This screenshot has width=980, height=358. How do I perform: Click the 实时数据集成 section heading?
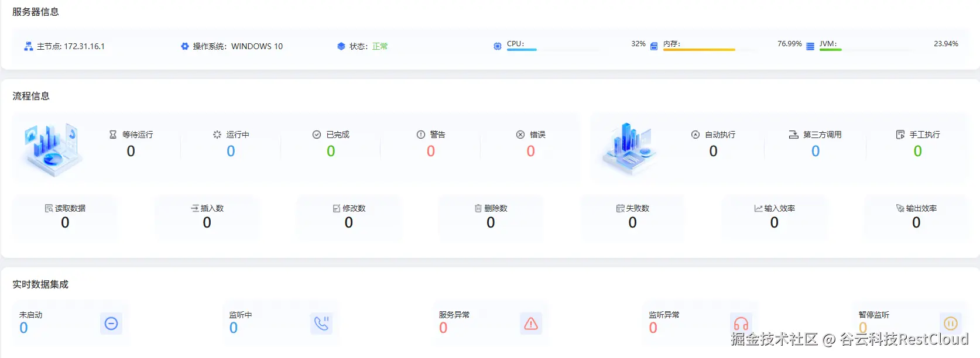(40, 284)
